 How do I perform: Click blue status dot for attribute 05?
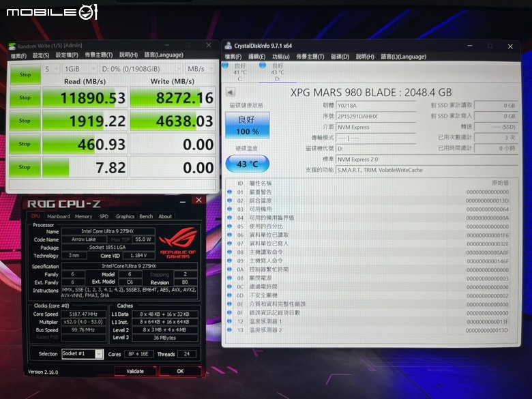click(230, 226)
